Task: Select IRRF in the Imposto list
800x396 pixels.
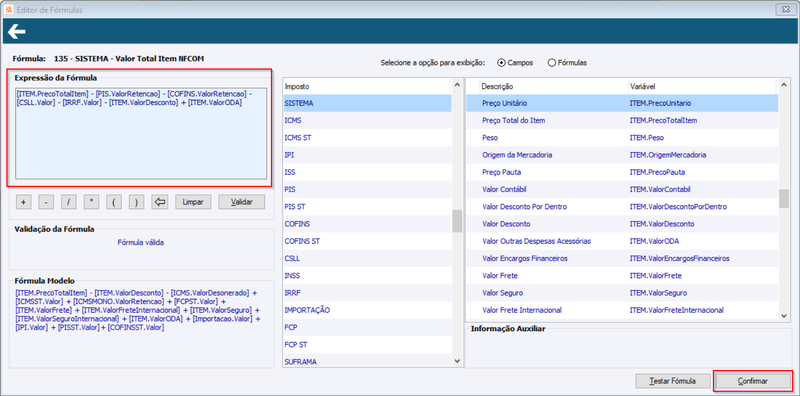Action: click(367, 293)
